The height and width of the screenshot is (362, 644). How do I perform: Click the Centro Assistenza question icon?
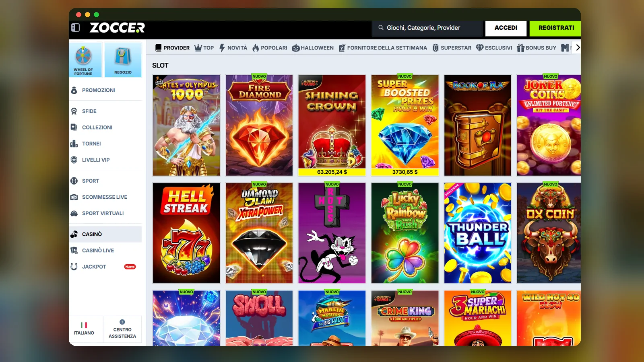point(122,322)
